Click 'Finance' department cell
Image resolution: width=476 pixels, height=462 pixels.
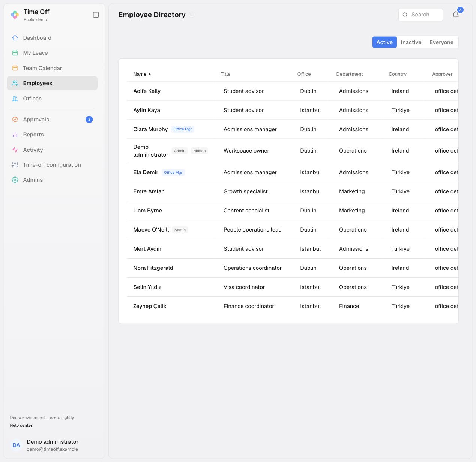tap(349, 306)
